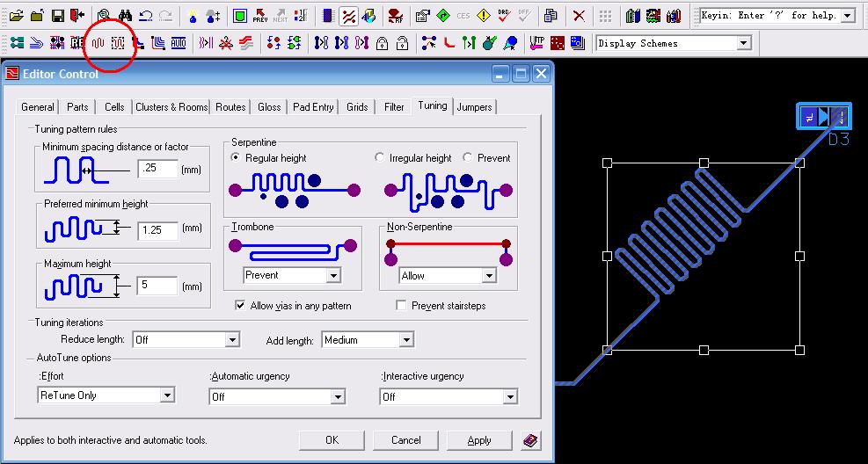The width and height of the screenshot is (868, 464).
Task: Open the Jumpers tab
Action: [474, 107]
